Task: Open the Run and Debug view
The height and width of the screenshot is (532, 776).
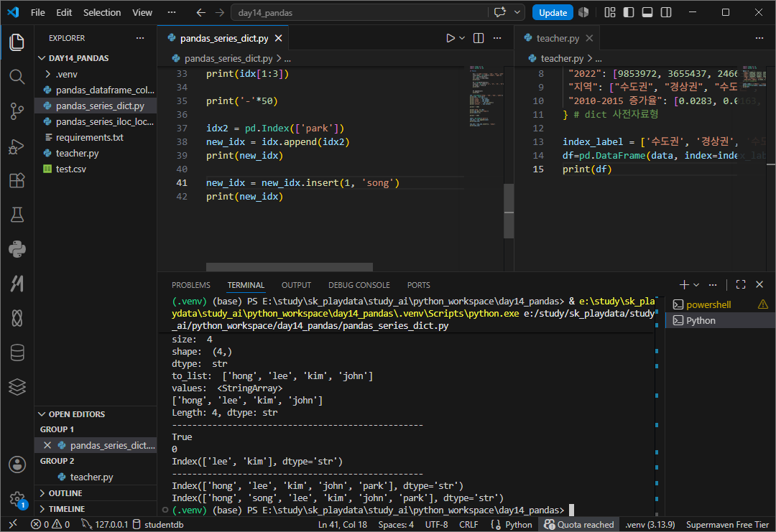Action: [x=17, y=146]
